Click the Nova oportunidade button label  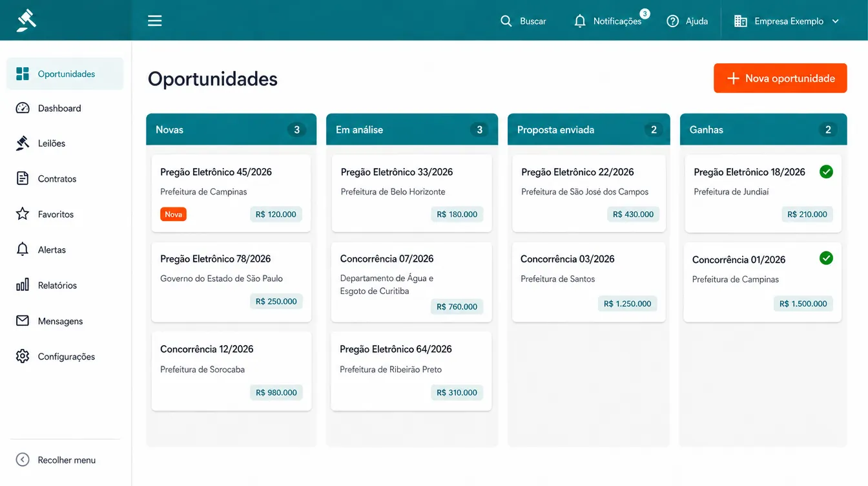click(x=790, y=78)
